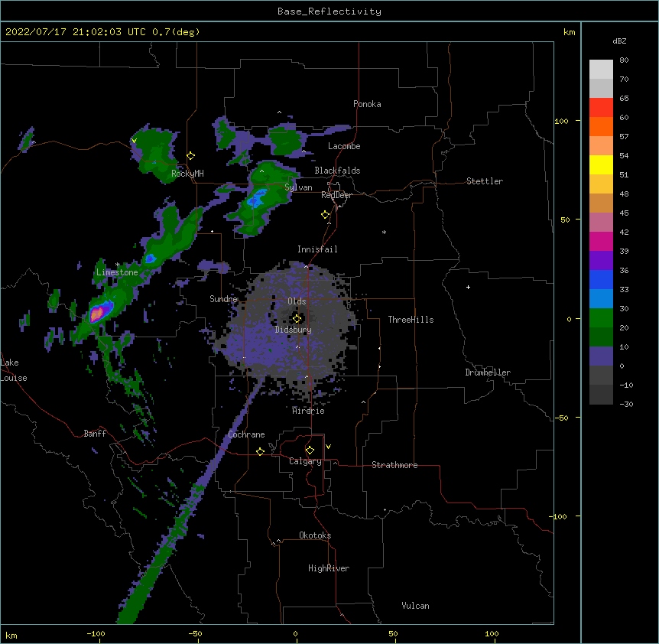This screenshot has width=659, height=644.
Task: Click the Strathmore label
Action: [394, 465]
